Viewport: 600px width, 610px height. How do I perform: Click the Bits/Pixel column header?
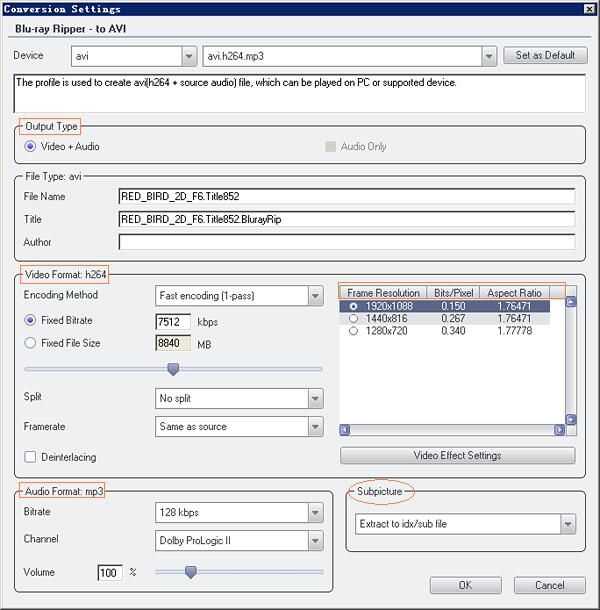pyautogui.click(x=453, y=293)
